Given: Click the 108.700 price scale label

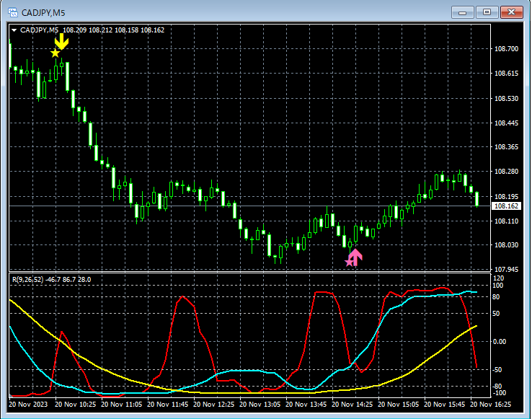Looking at the screenshot, I should [x=506, y=49].
